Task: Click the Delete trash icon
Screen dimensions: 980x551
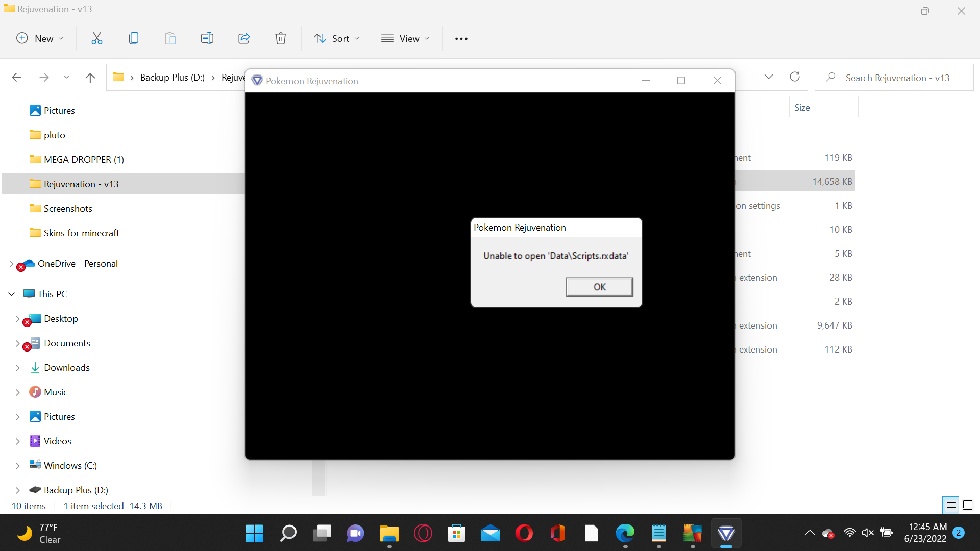Action: 281,38
